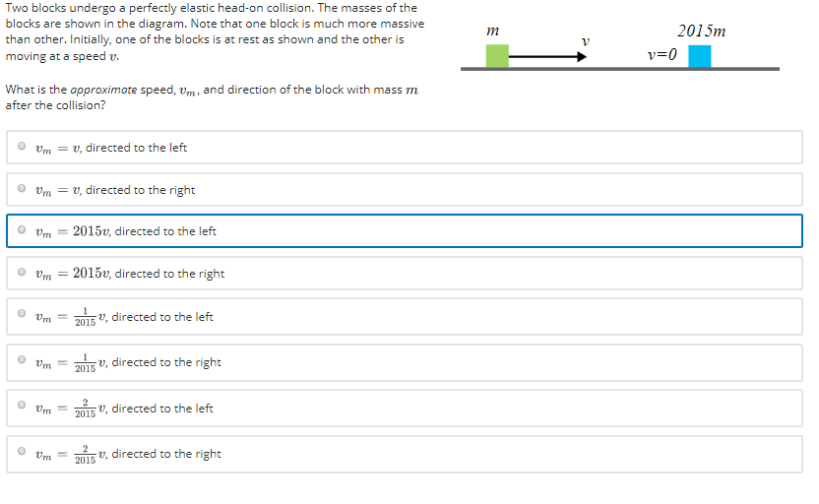Click the m label above the green block
This screenshot has width=819, height=504.
492,31
